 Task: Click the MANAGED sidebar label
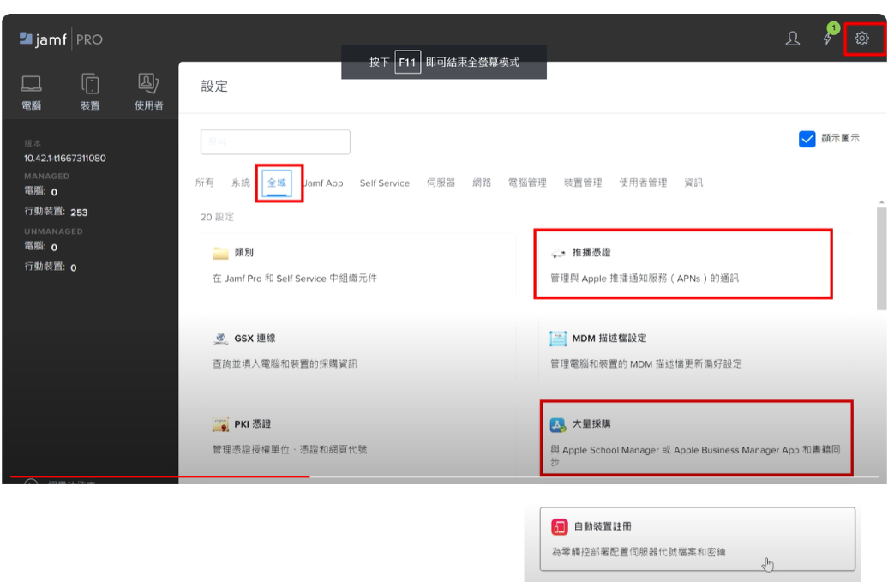(47, 177)
